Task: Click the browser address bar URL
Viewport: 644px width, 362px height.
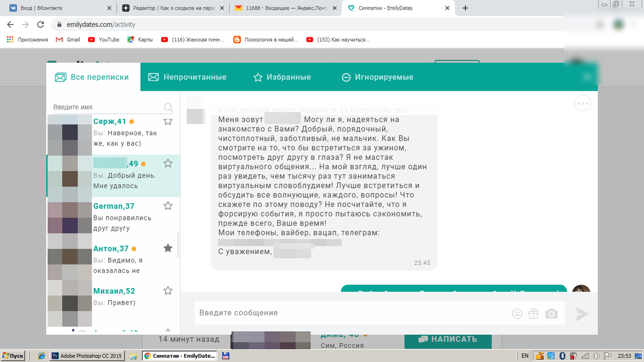Action: (x=101, y=25)
